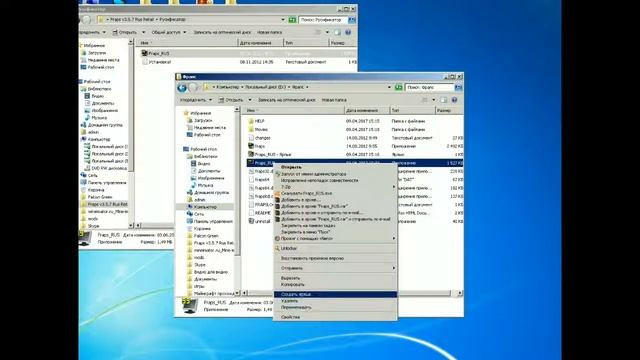Click Избранное star icon in Фрапс sidebar
The image size is (640, 360).
click(x=186, y=113)
